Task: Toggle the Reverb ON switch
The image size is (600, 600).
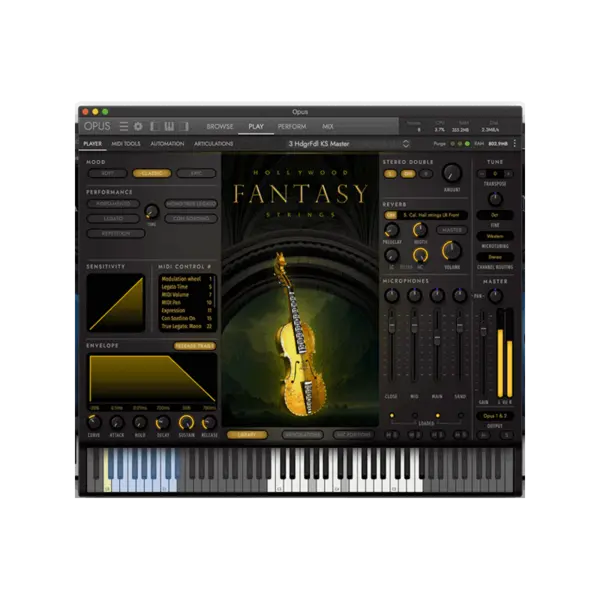Action: (391, 215)
